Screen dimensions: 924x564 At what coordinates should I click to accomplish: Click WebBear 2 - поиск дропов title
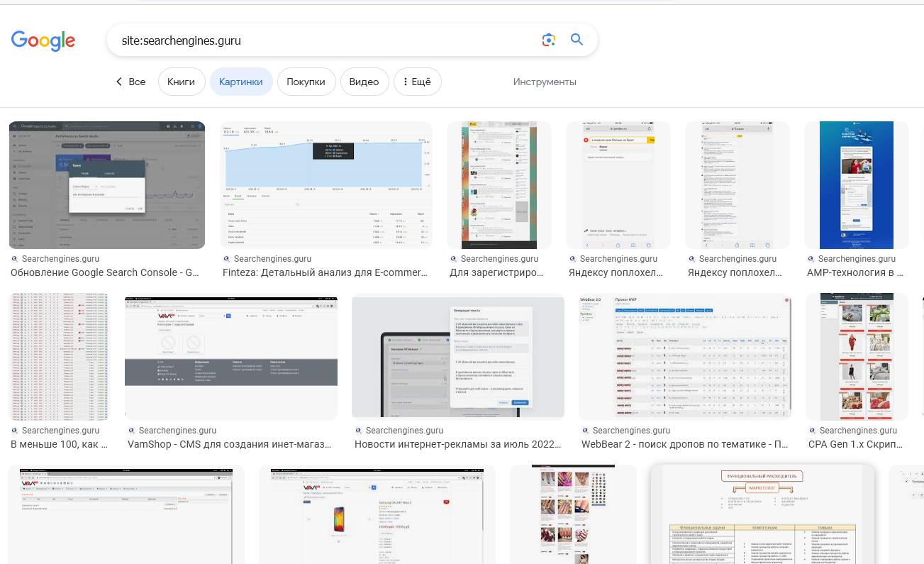[x=684, y=444]
